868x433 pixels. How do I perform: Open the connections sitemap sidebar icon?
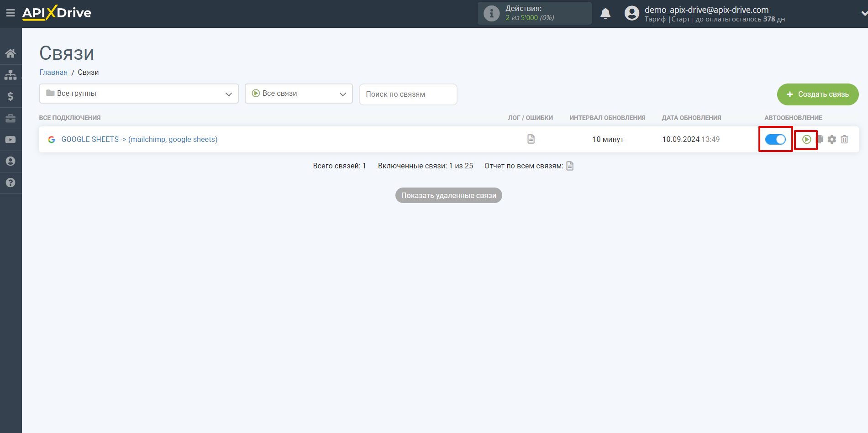tap(11, 75)
